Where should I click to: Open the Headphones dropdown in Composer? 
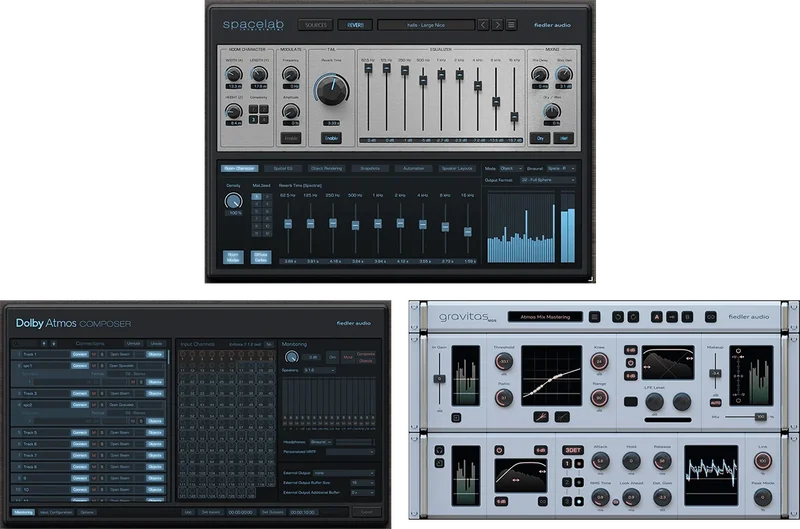(x=321, y=442)
